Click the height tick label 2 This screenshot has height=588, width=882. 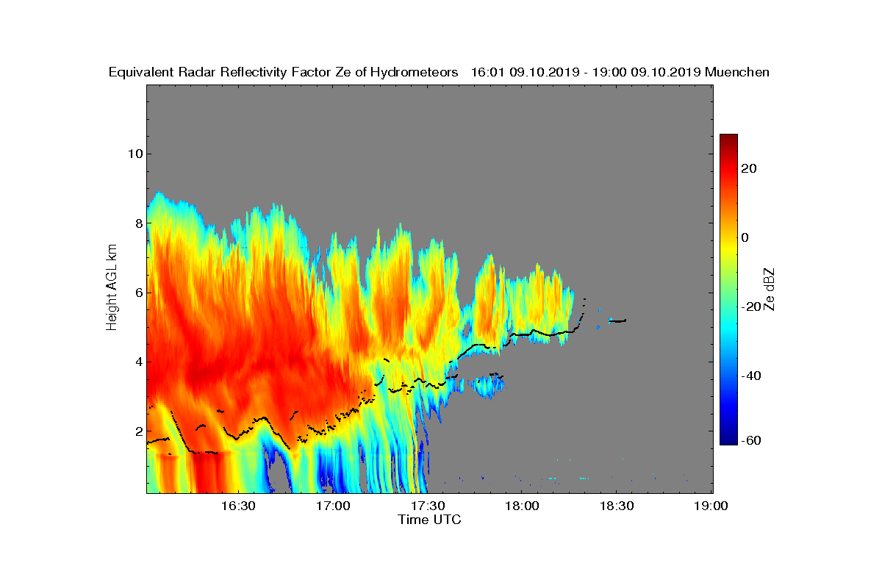coord(138,431)
